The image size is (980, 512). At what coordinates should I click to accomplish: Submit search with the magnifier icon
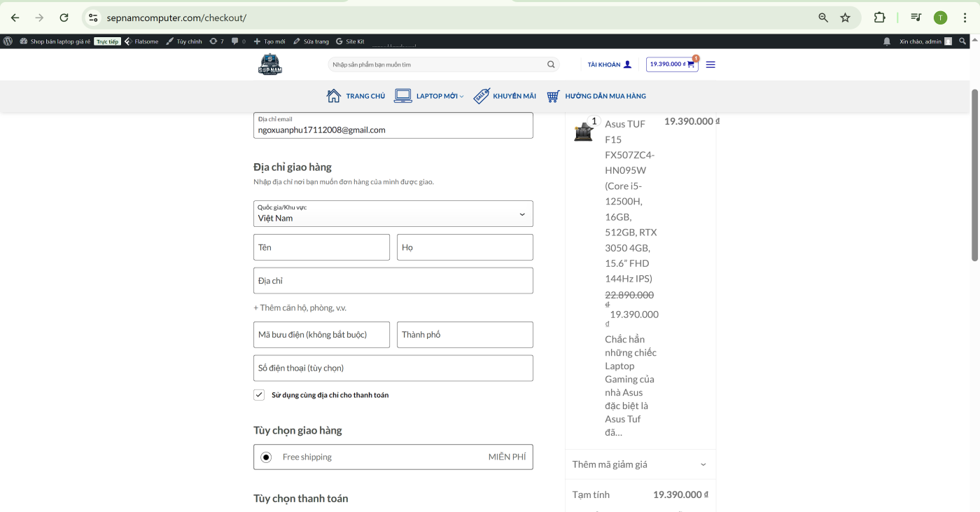click(x=551, y=64)
